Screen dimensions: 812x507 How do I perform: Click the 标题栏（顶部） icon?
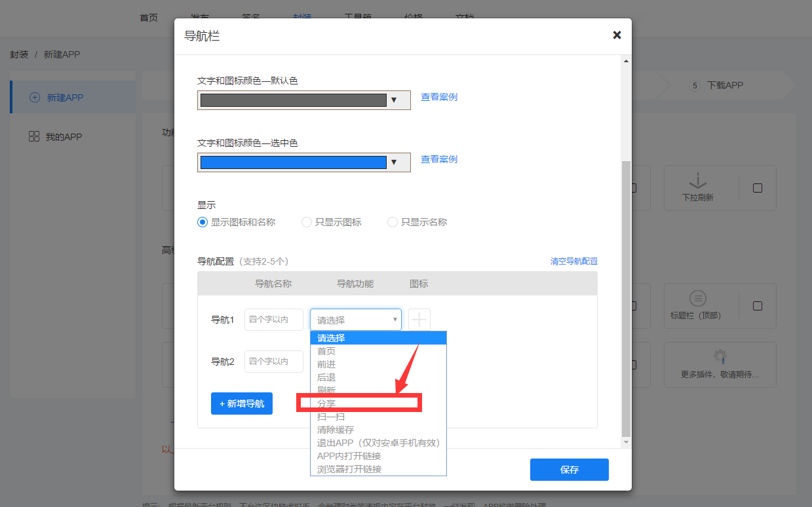tap(697, 299)
